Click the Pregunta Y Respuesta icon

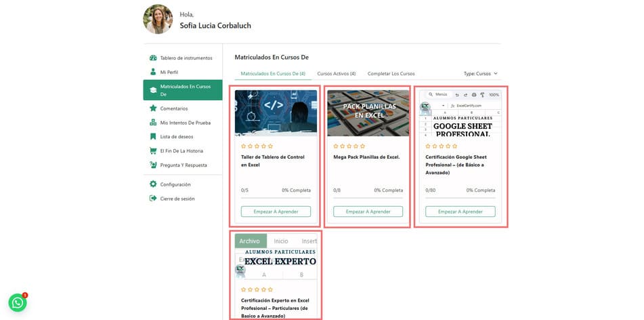(x=153, y=165)
